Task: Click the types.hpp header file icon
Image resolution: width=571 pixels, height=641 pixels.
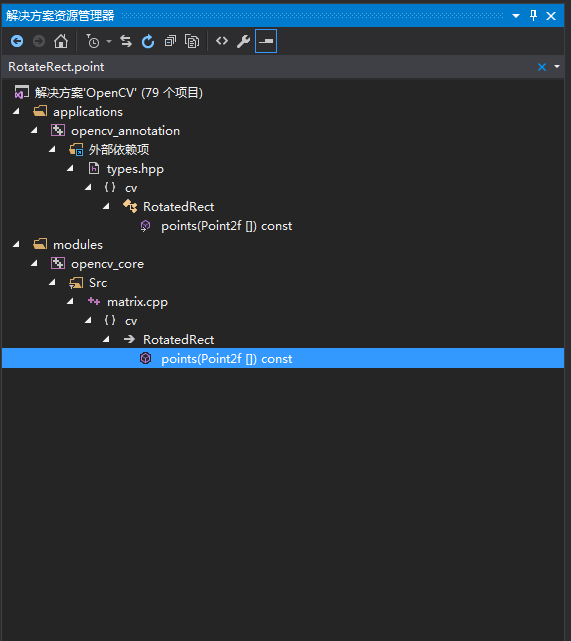Action: click(94, 168)
